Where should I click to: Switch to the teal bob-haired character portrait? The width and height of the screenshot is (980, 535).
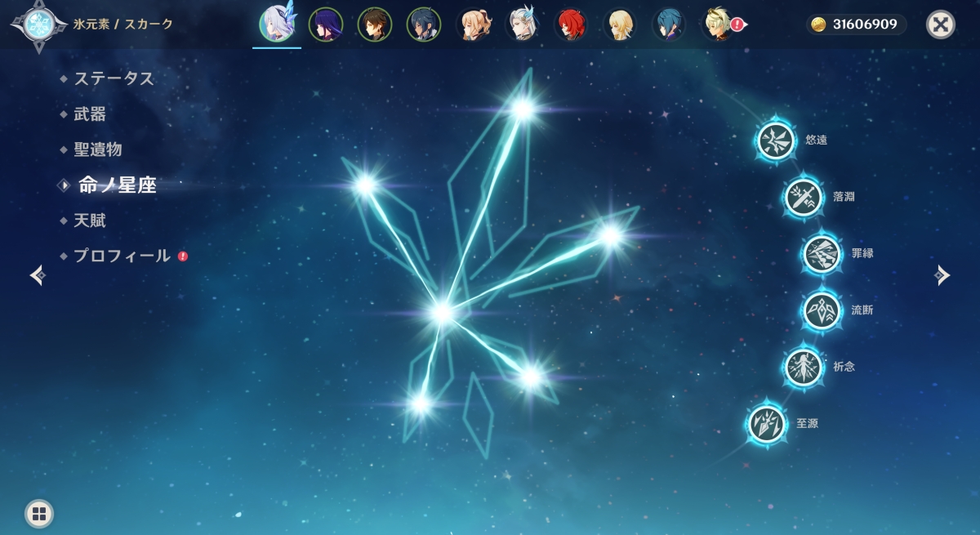pyautogui.click(x=669, y=25)
